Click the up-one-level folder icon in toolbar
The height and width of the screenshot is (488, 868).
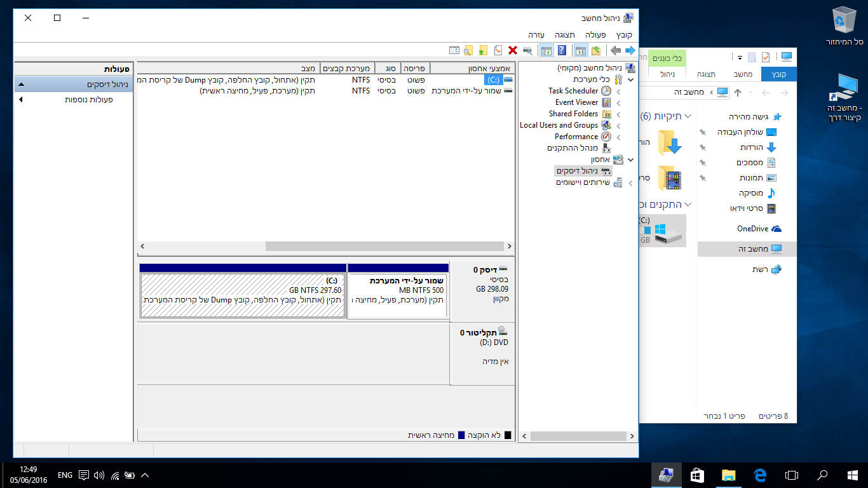click(595, 50)
